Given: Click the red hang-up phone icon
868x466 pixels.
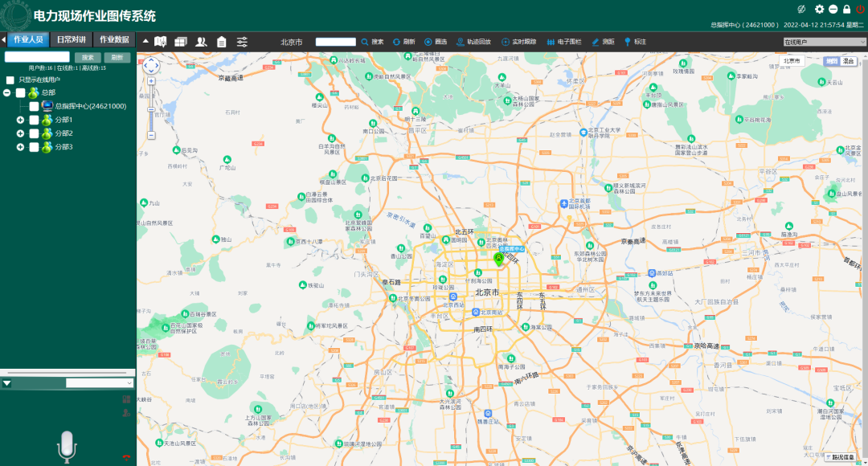Looking at the screenshot, I should [126, 458].
